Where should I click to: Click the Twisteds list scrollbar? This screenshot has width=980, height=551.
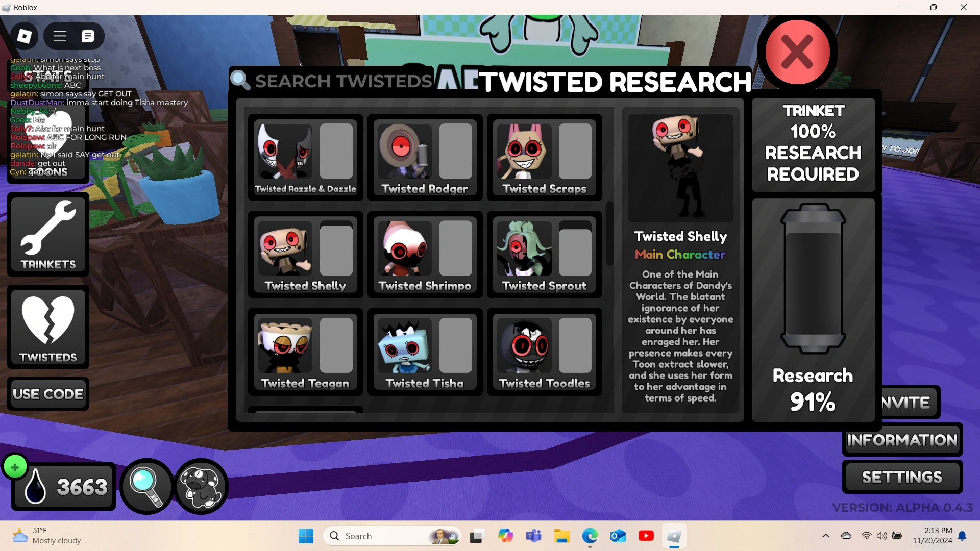point(609,234)
